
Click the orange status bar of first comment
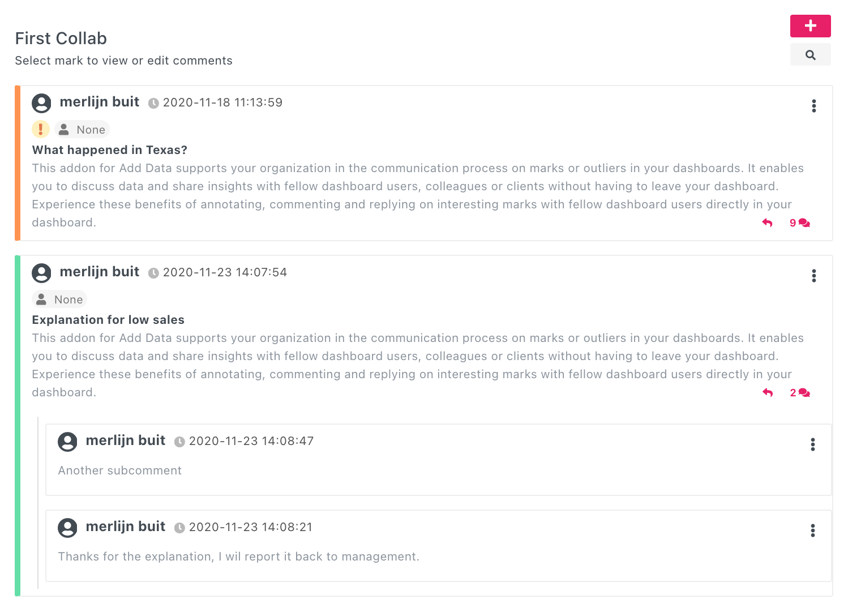coord(18,163)
